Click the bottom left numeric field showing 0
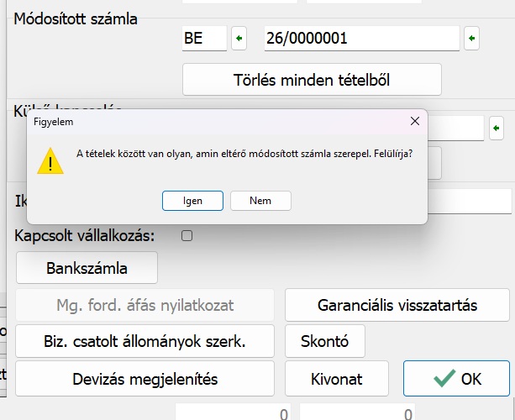This screenshot has width=515, height=420. [234, 414]
